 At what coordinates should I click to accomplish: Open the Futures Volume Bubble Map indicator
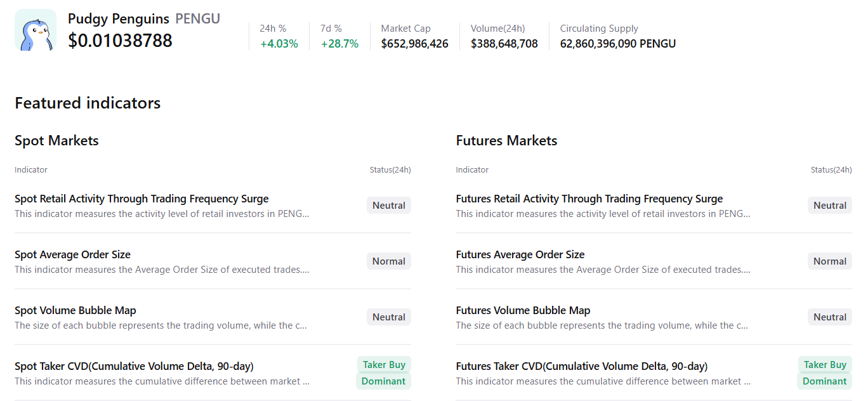click(x=523, y=310)
